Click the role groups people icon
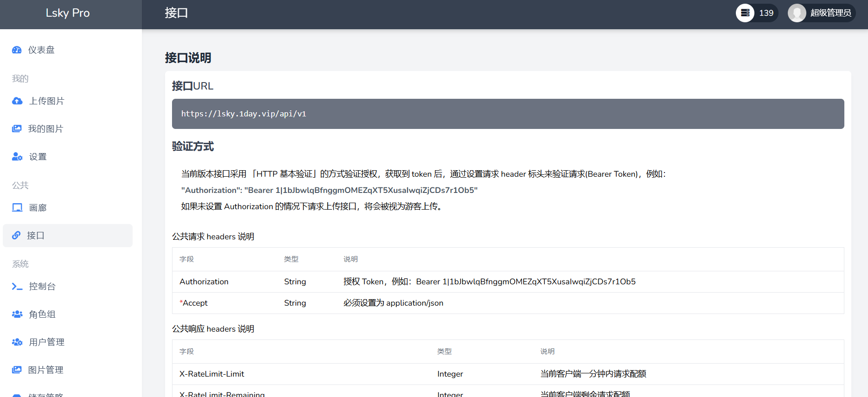The image size is (868, 397). click(17, 314)
